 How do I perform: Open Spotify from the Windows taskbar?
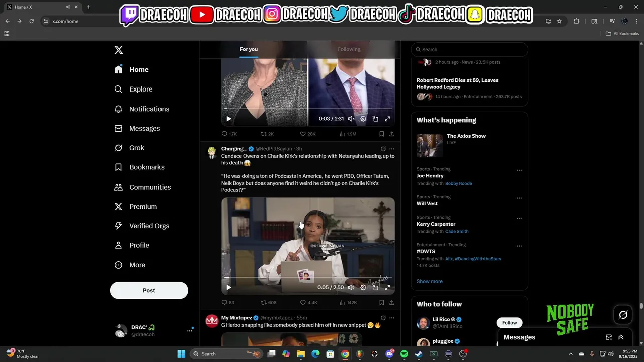point(404,354)
